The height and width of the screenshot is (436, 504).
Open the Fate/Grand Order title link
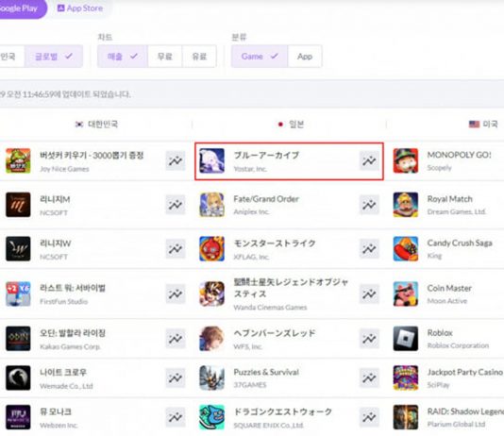(x=266, y=199)
